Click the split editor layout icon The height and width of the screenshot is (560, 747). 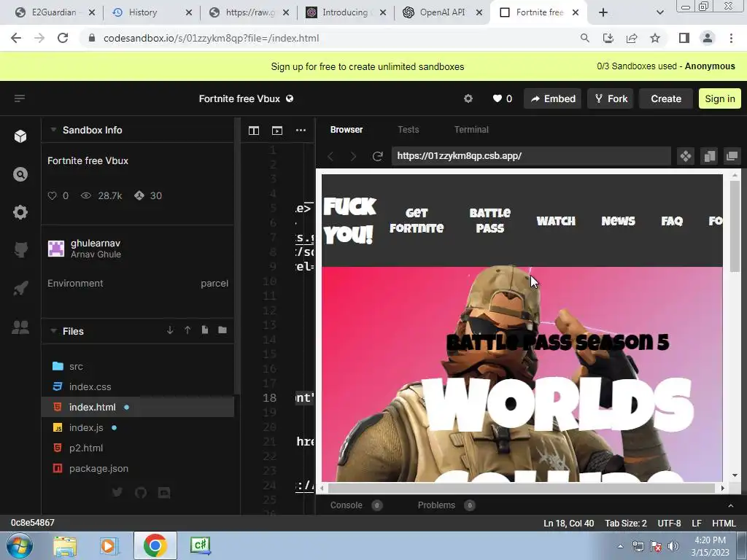[253, 131]
